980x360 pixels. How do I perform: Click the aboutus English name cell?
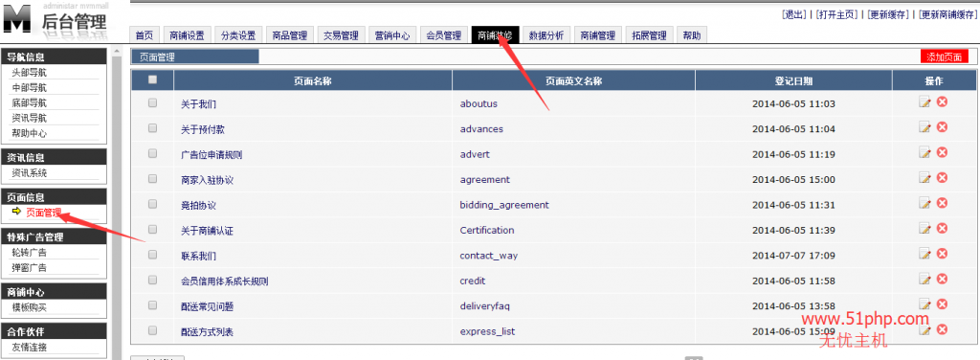[x=479, y=103]
